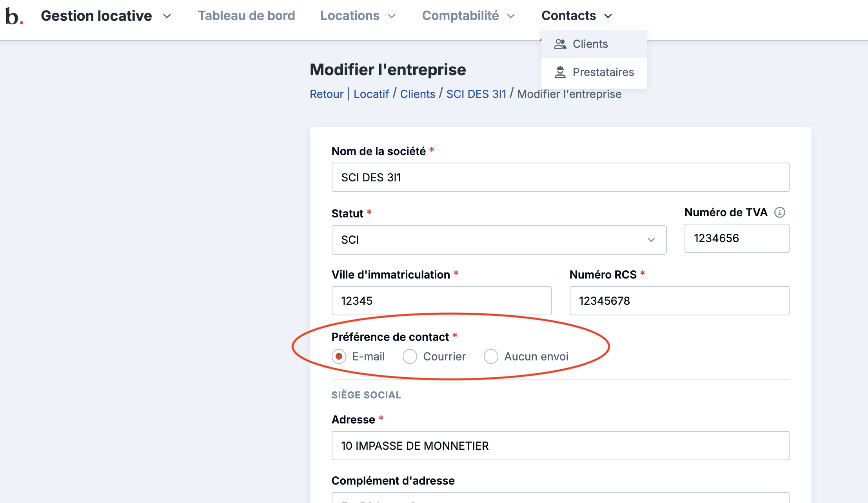Select the Courrier contact preference
The image size is (868, 503).
pos(410,356)
